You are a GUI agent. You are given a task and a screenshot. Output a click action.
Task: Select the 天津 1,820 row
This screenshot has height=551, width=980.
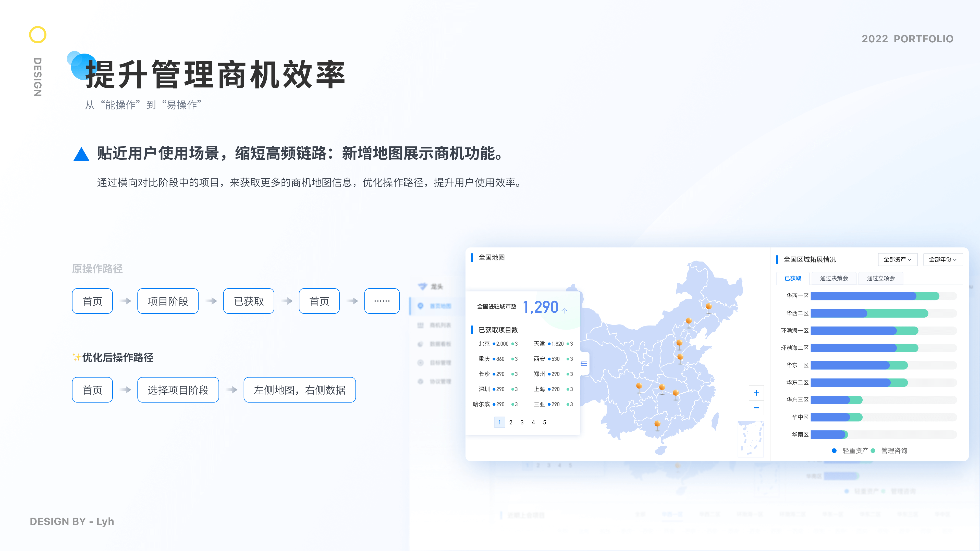[553, 344]
